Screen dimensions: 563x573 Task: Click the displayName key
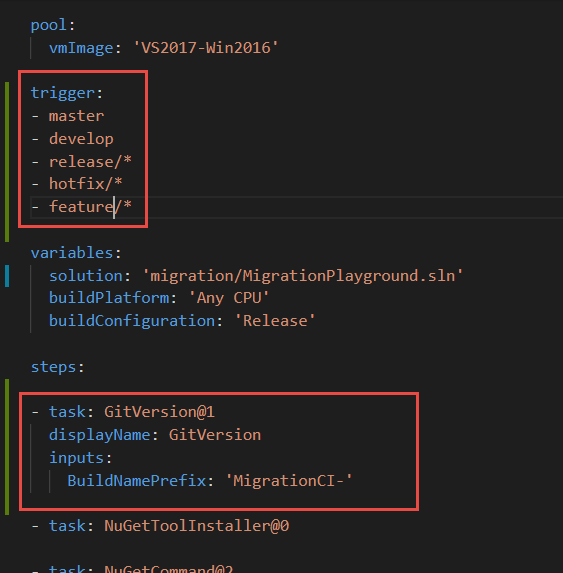99,435
